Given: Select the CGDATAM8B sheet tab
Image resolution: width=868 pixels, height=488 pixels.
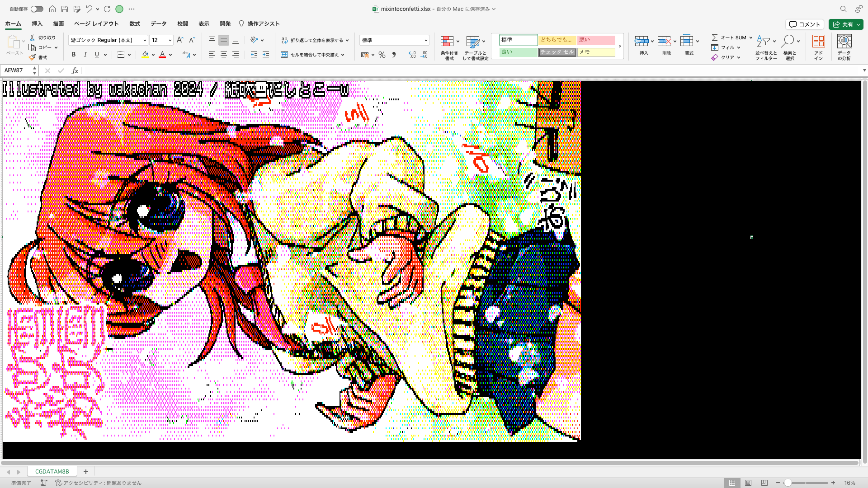Looking at the screenshot, I should [52, 471].
